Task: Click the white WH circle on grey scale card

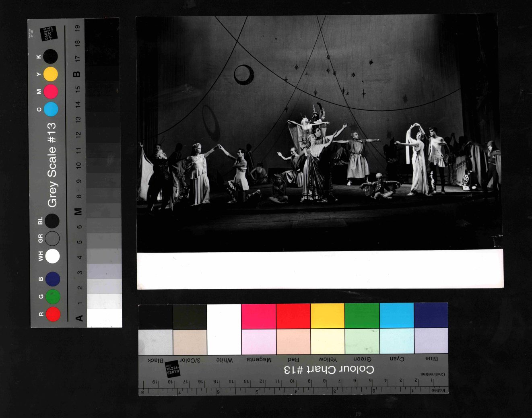Action: [52, 256]
